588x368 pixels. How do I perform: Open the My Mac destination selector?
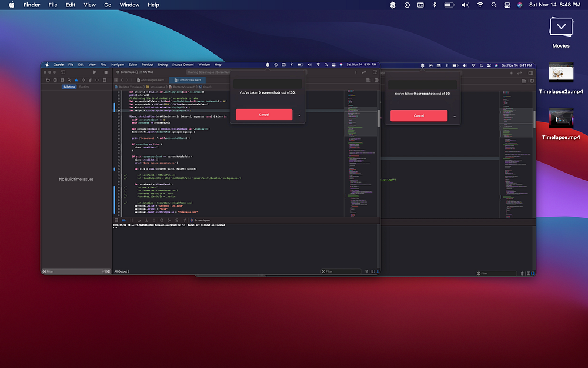146,72
